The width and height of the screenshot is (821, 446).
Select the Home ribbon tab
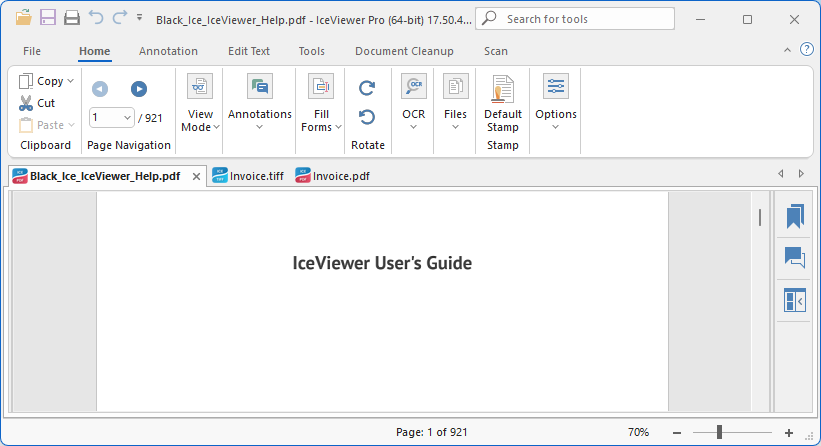click(95, 51)
